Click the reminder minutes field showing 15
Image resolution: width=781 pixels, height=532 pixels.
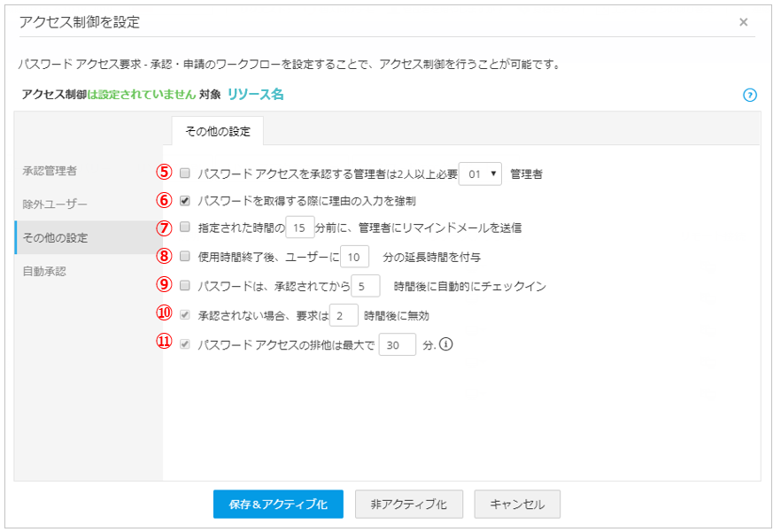tap(300, 228)
